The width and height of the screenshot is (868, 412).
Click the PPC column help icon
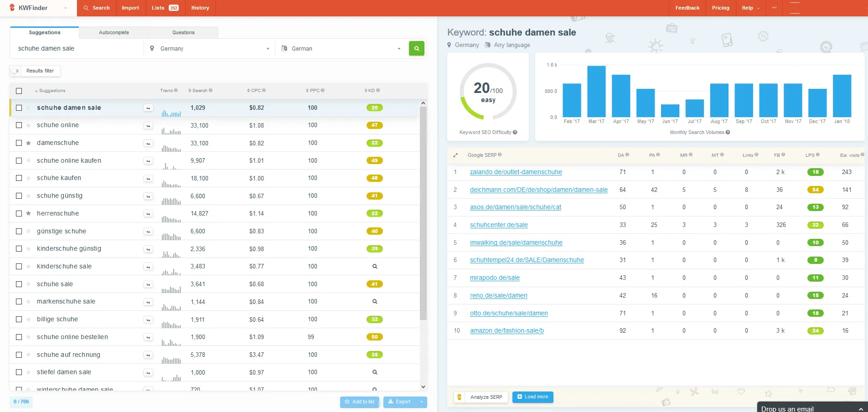tap(323, 90)
